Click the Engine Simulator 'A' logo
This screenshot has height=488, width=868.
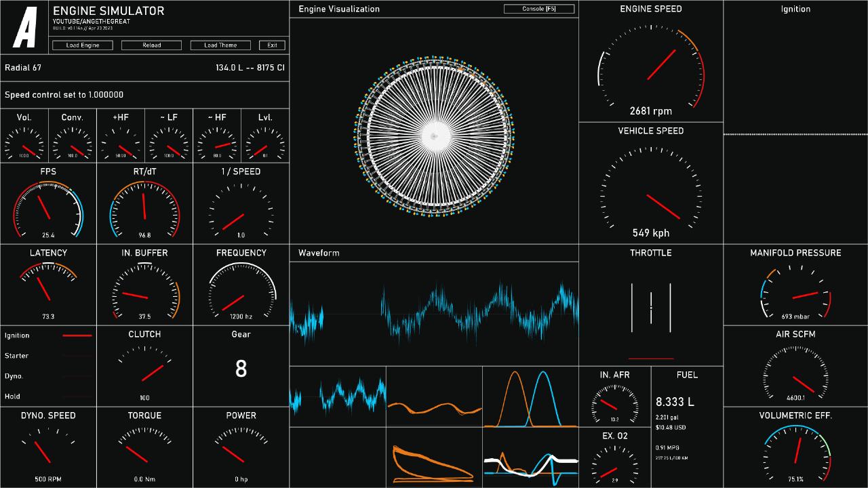click(25, 28)
